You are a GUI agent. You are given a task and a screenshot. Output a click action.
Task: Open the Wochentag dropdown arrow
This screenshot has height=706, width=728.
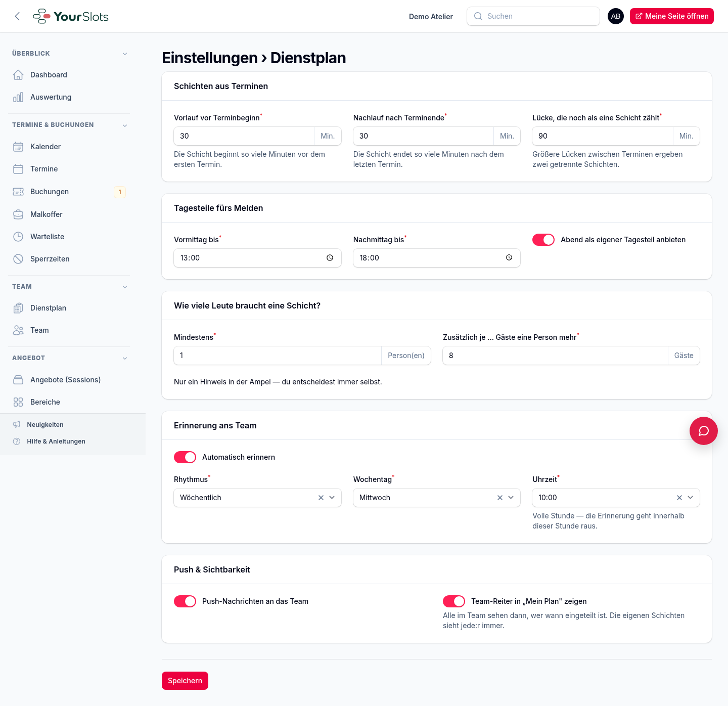(511, 498)
